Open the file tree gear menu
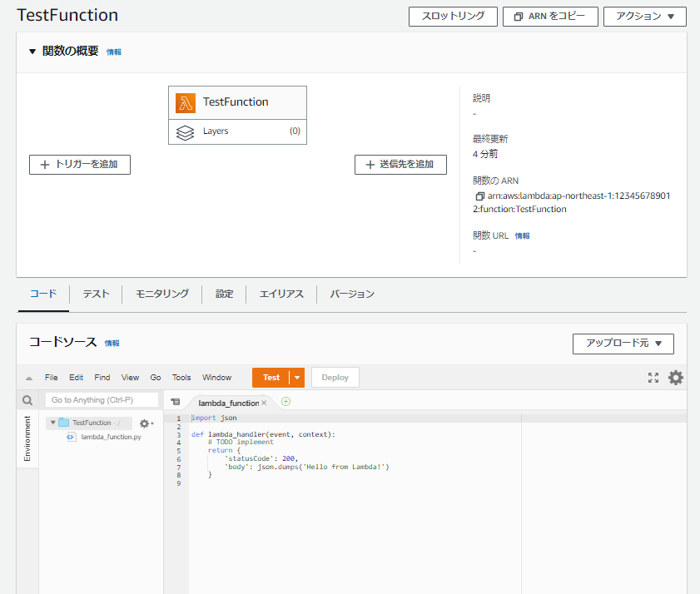 [146, 423]
